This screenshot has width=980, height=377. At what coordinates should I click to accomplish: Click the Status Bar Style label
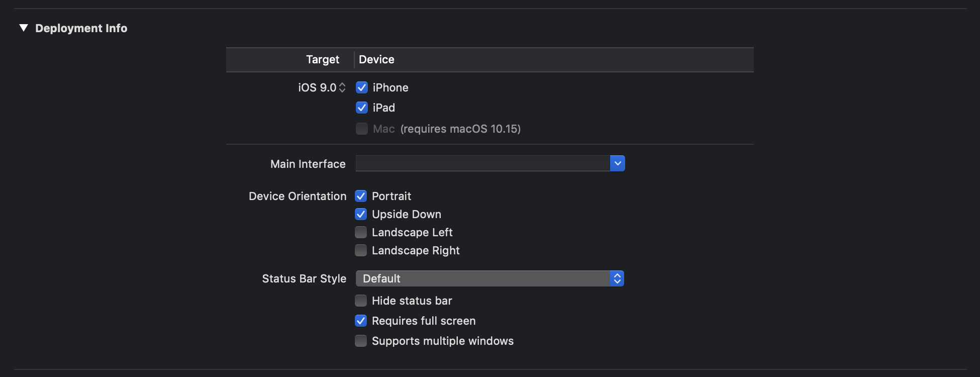click(304, 278)
